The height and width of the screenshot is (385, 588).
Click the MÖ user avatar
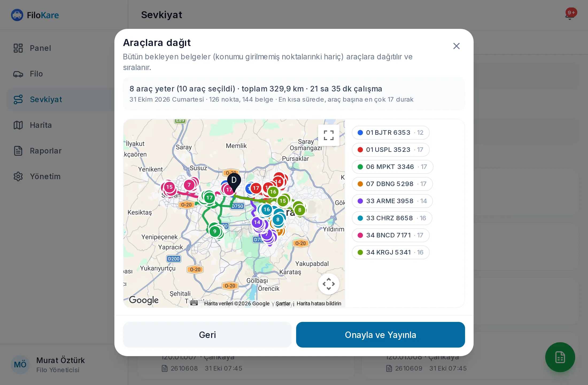click(x=20, y=365)
